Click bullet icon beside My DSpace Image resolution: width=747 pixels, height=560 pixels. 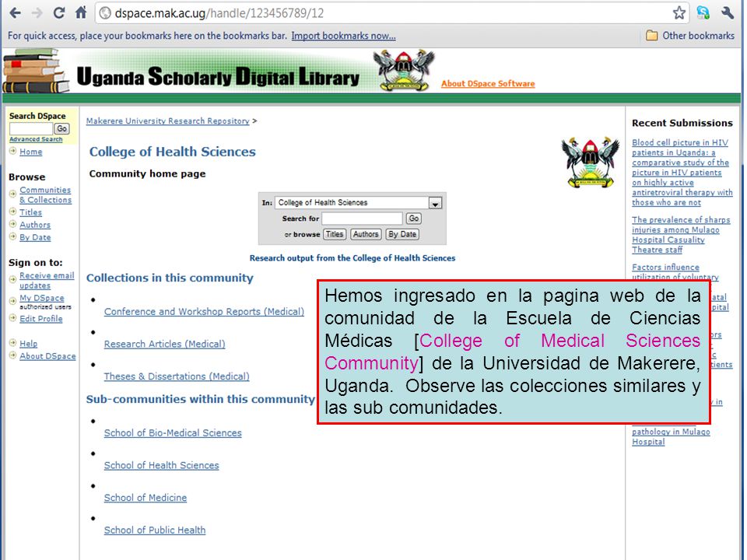[13, 300]
